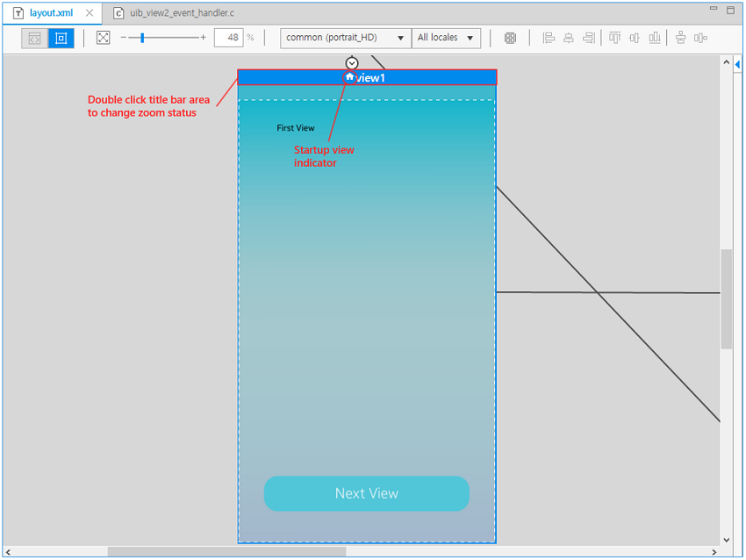The image size is (746, 560).
Task: Click the grid snap icon in toolbar
Action: (x=510, y=38)
